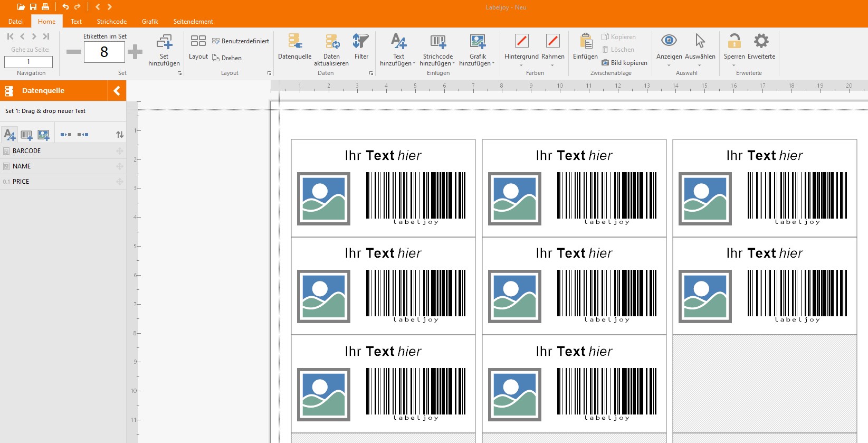Click drag handle of BARCODE field

point(120,151)
